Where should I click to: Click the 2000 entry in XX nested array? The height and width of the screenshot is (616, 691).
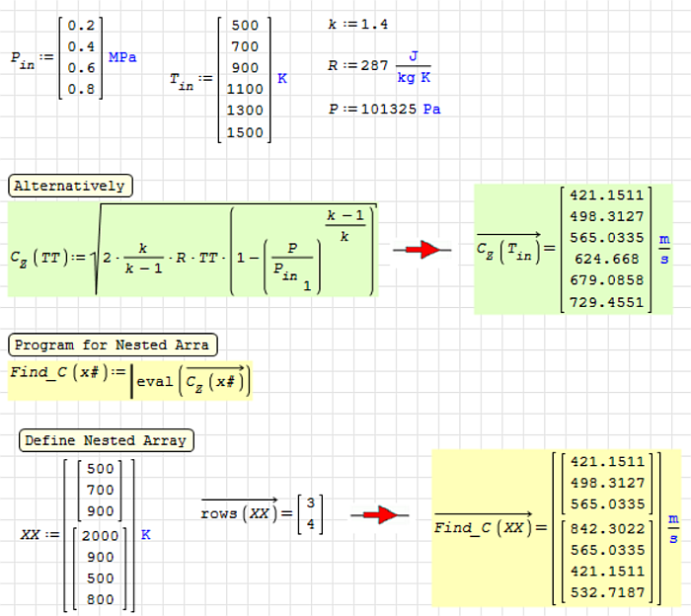pyautogui.click(x=99, y=535)
